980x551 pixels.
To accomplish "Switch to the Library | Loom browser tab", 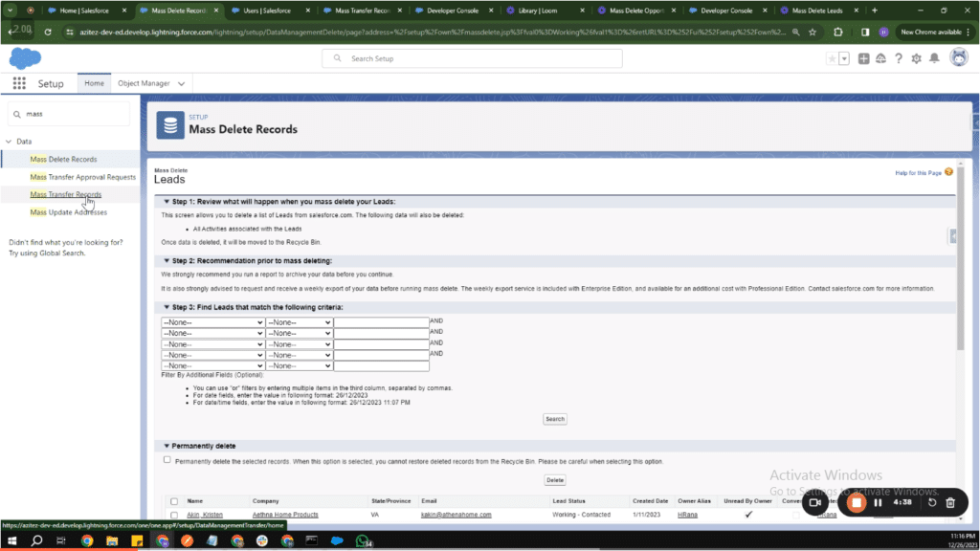I will [x=538, y=11].
